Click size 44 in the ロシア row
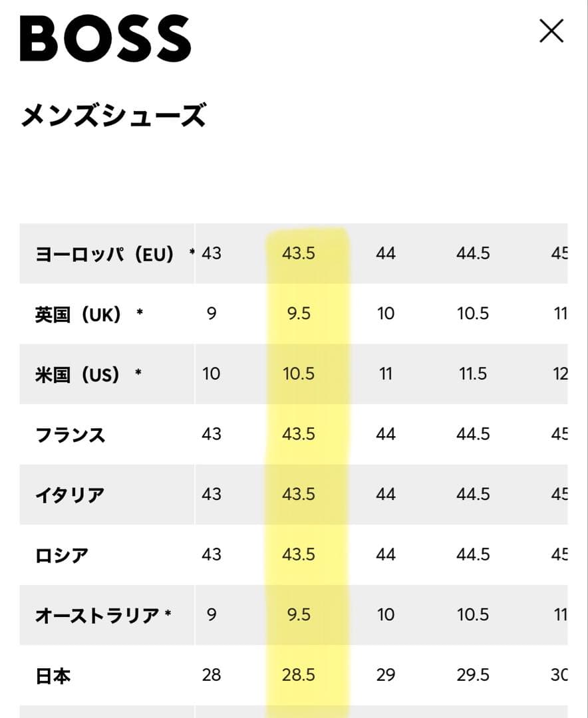588x718 pixels. coord(386,555)
